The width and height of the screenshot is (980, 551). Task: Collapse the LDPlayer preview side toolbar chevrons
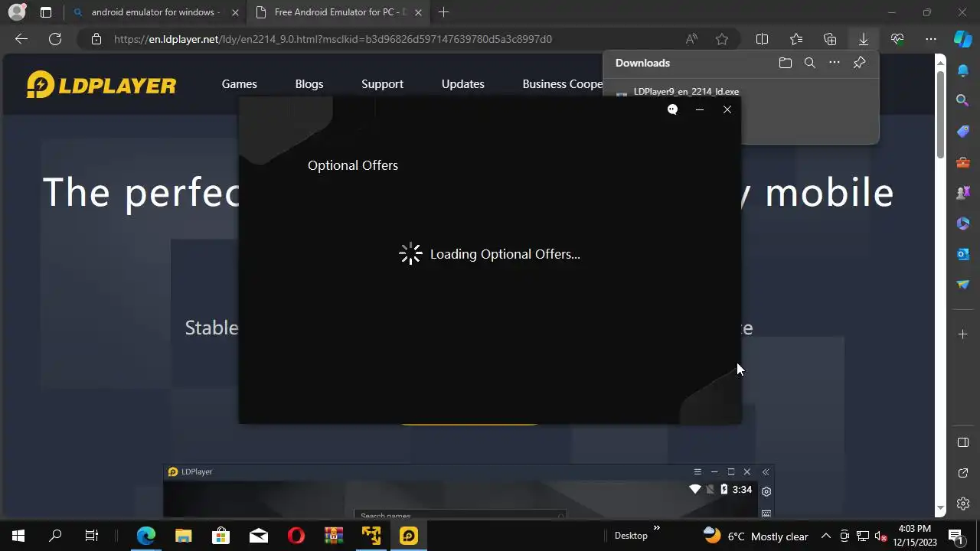tap(765, 471)
